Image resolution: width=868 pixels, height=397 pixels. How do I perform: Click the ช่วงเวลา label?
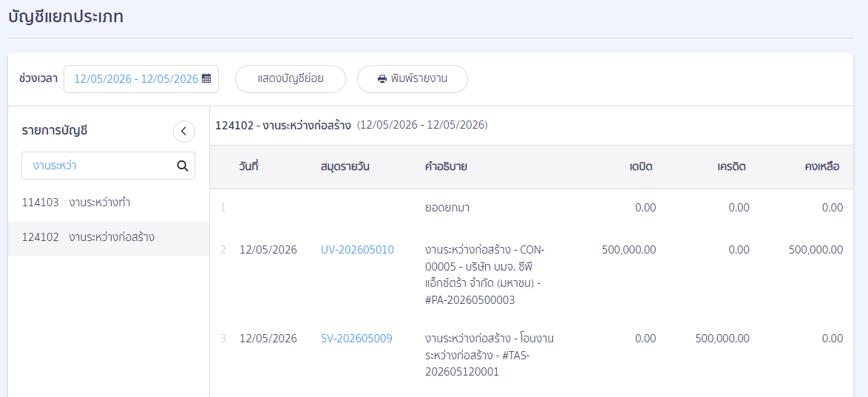(38, 78)
